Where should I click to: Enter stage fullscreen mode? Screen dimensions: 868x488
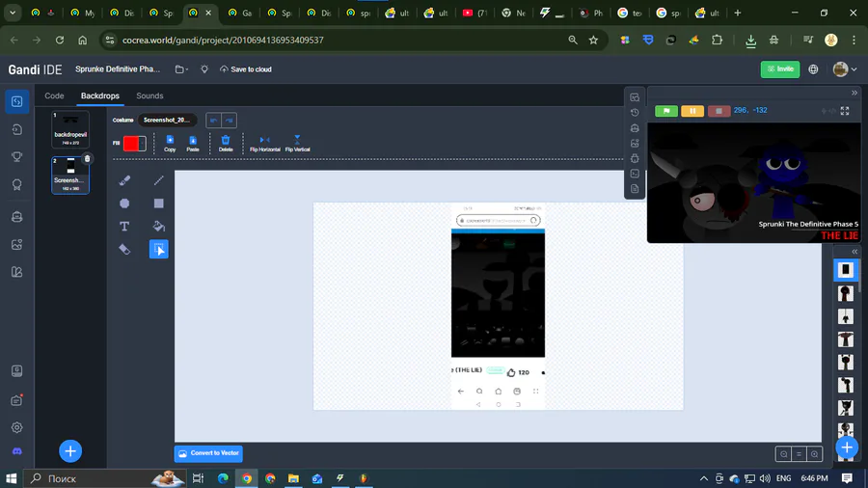click(x=845, y=111)
